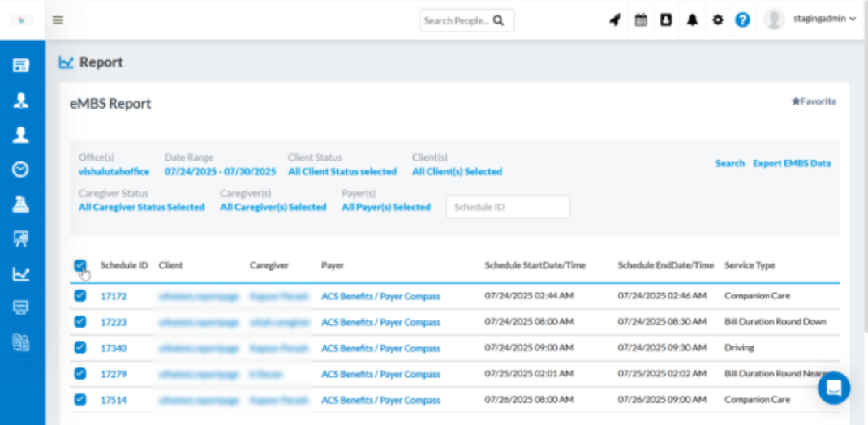Open settings gear icon
Image resolution: width=868 pixels, height=425 pixels.
click(x=717, y=20)
